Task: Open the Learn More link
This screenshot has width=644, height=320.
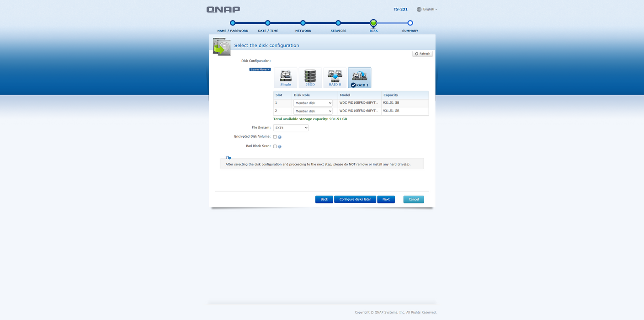Action: click(x=260, y=69)
